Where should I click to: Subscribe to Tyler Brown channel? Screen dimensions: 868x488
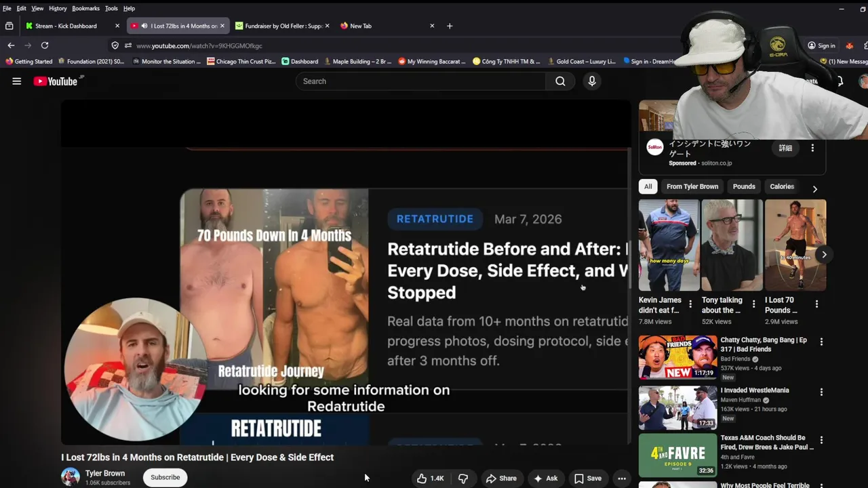coord(165,477)
